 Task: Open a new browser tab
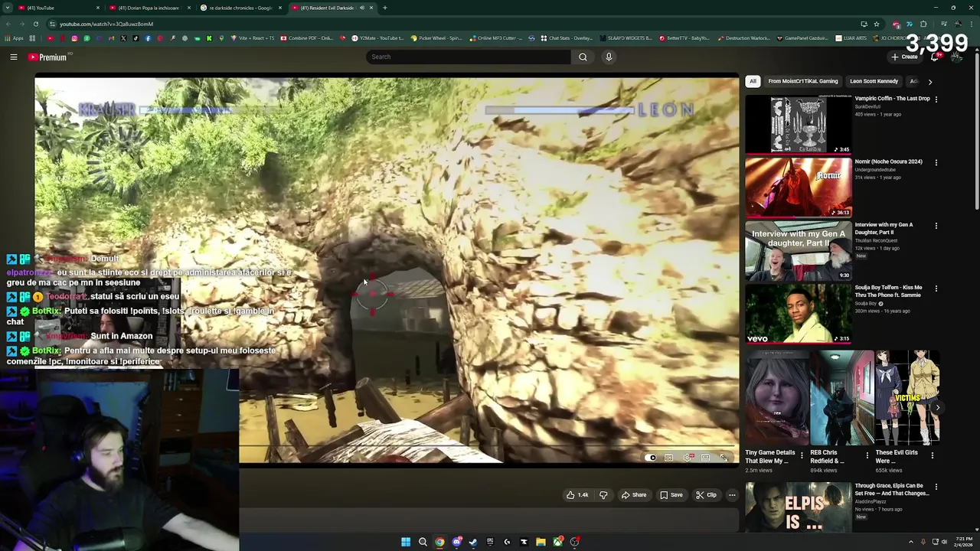coord(384,8)
